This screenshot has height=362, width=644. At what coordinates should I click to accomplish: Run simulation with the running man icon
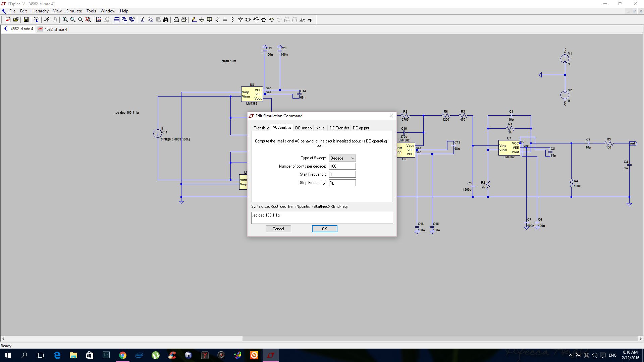tap(47, 20)
